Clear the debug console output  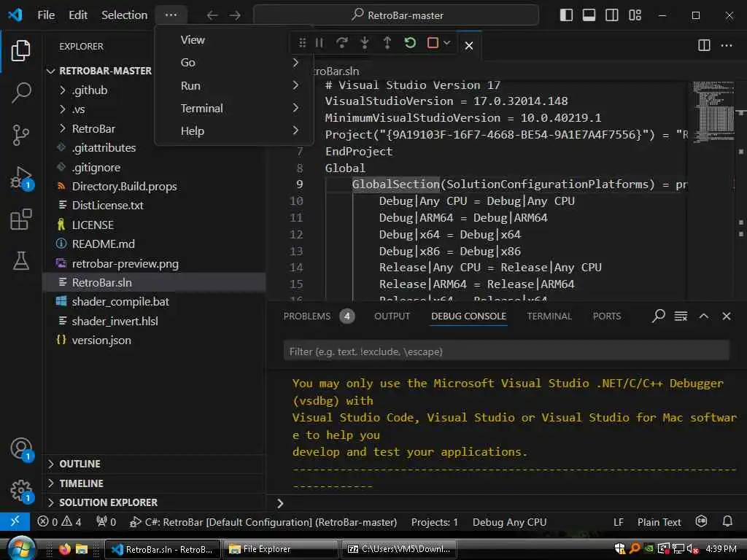[681, 316]
